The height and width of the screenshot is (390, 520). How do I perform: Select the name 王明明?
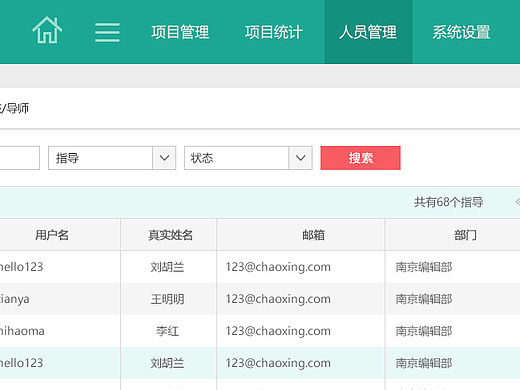[x=167, y=299]
